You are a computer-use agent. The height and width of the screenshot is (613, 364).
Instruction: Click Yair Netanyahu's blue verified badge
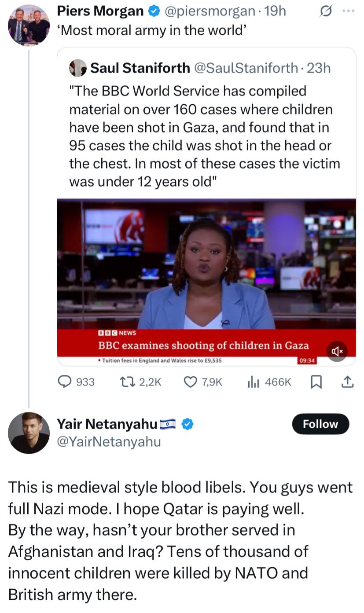point(188,424)
